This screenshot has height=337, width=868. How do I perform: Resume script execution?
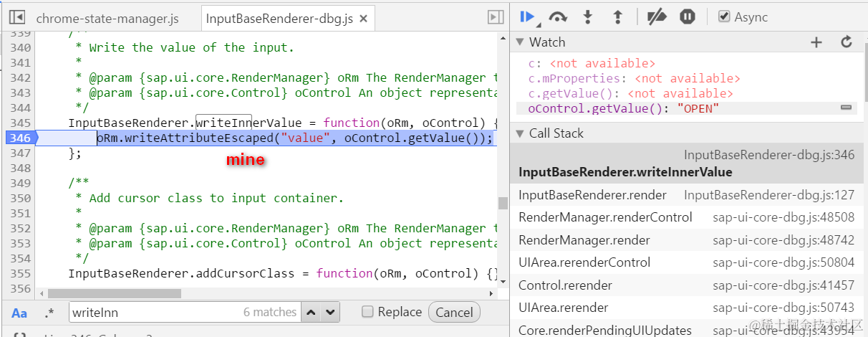tap(529, 16)
